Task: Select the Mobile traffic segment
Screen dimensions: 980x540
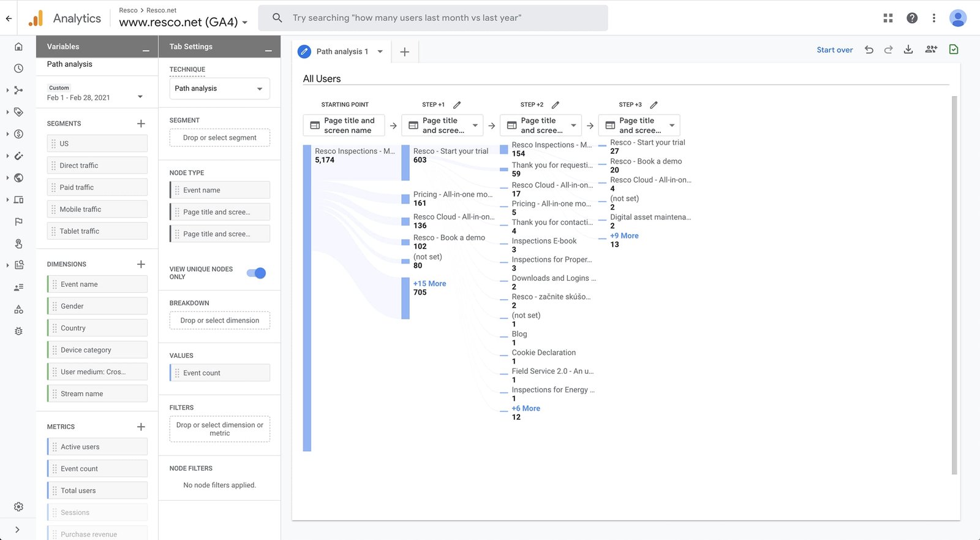Action: tap(97, 209)
